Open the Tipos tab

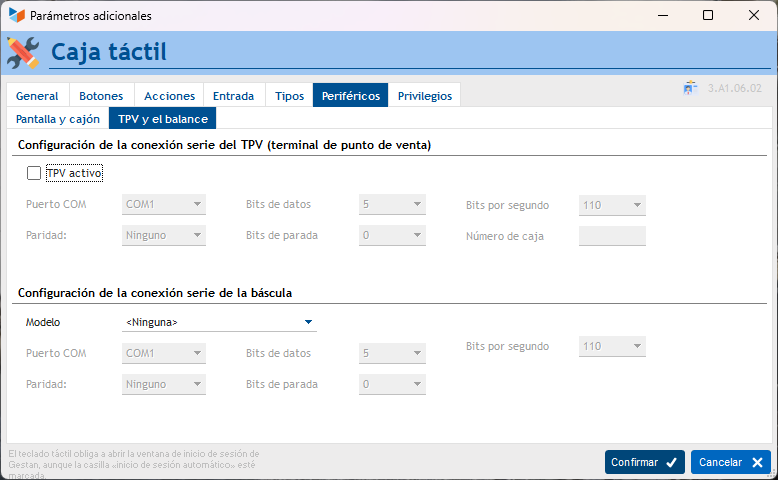(x=289, y=96)
